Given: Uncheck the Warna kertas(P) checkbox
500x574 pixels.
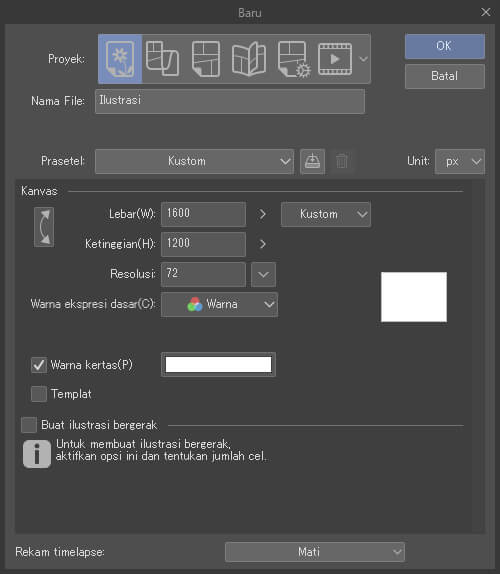Looking at the screenshot, I should [39, 365].
